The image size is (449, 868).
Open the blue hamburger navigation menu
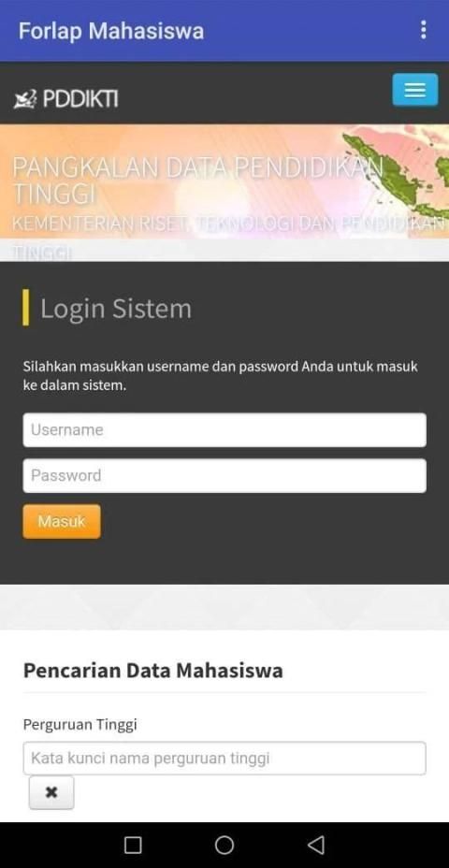point(414,90)
